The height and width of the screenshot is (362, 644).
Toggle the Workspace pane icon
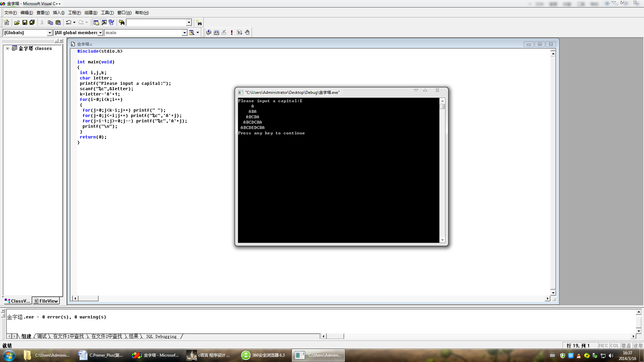(96, 22)
